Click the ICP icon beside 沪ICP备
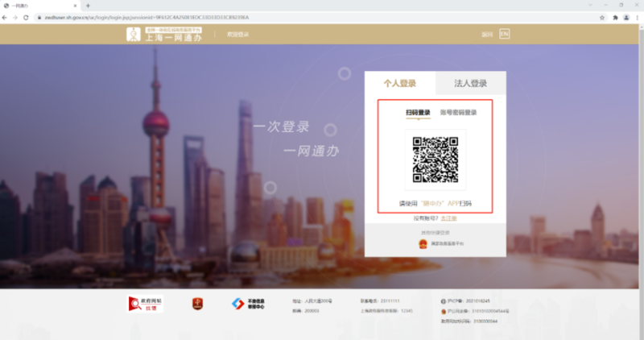The height and width of the screenshot is (340, 644). [444, 301]
